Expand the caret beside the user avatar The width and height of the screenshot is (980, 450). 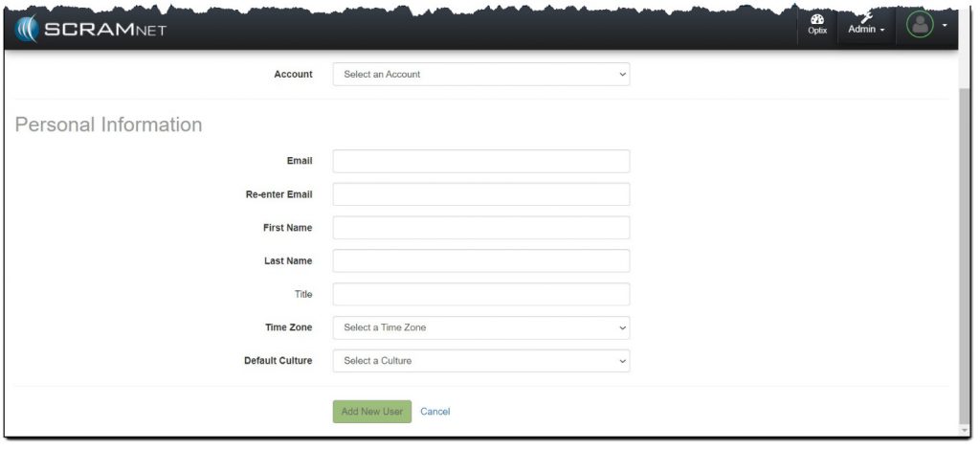click(x=946, y=25)
